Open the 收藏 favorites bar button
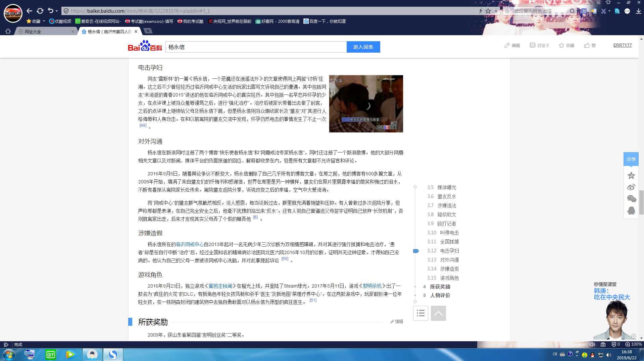This screenshot has width=644, height=361. [34, 21]
